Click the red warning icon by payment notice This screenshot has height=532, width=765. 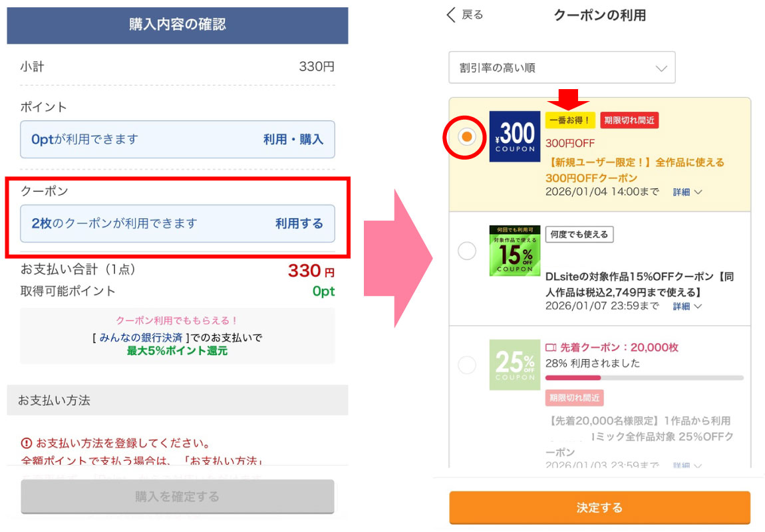pos(27,443)
